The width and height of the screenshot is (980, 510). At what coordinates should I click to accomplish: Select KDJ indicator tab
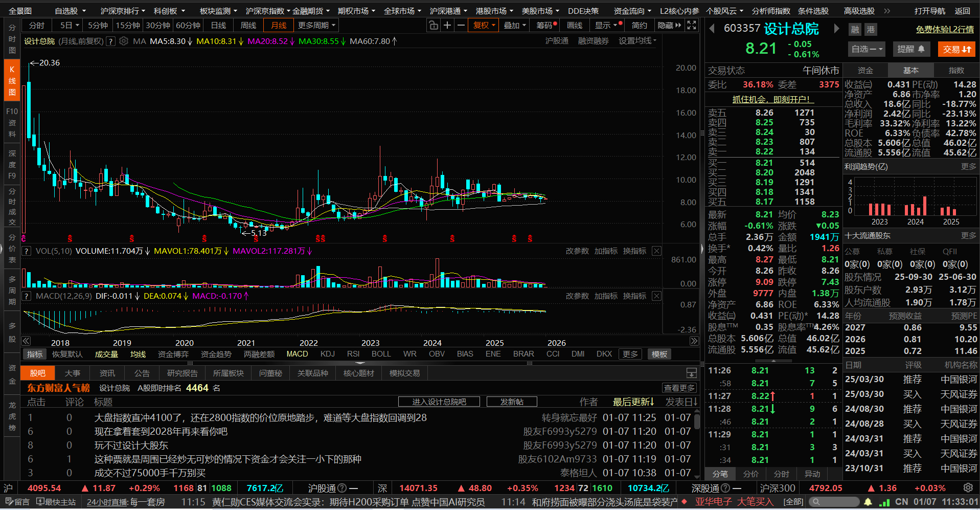pos(328,354)
